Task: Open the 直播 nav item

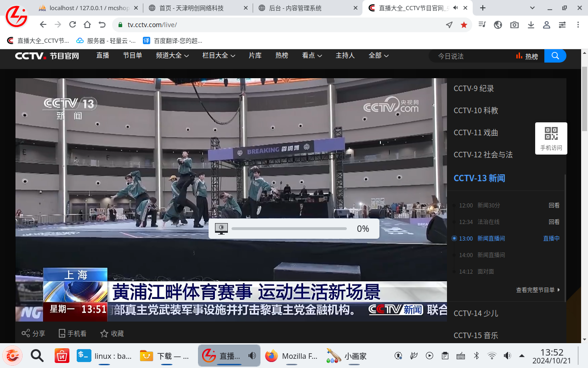Action: [x=103, y=55]
